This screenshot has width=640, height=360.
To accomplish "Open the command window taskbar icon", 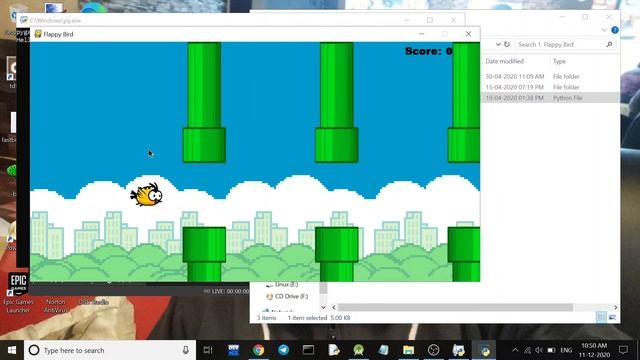I will pos(308,350).
